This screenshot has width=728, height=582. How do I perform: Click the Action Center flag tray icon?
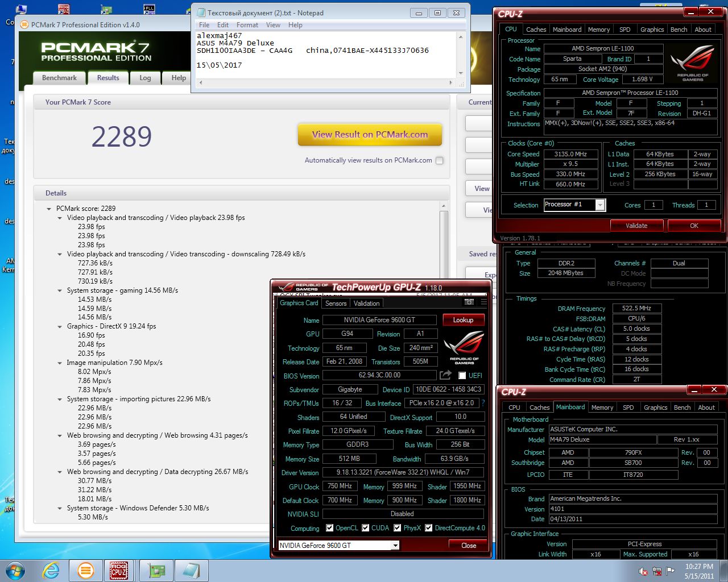point(671,571)
